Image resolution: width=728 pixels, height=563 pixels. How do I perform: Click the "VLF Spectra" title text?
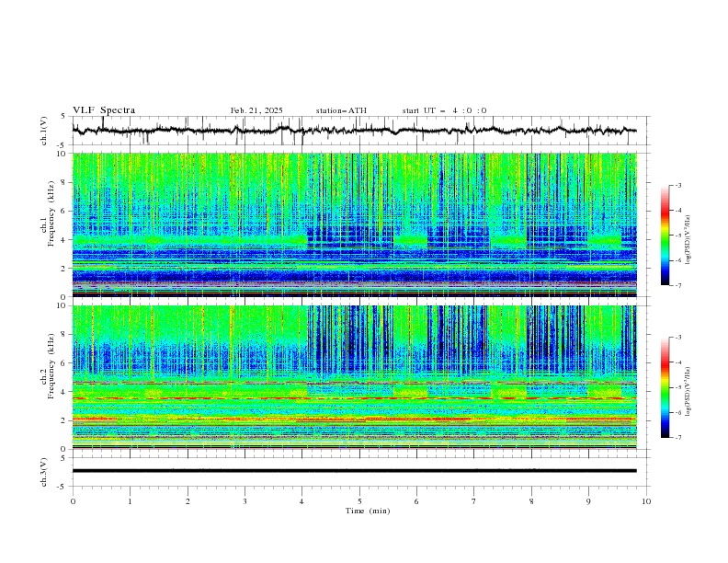(x=104, y=110)
